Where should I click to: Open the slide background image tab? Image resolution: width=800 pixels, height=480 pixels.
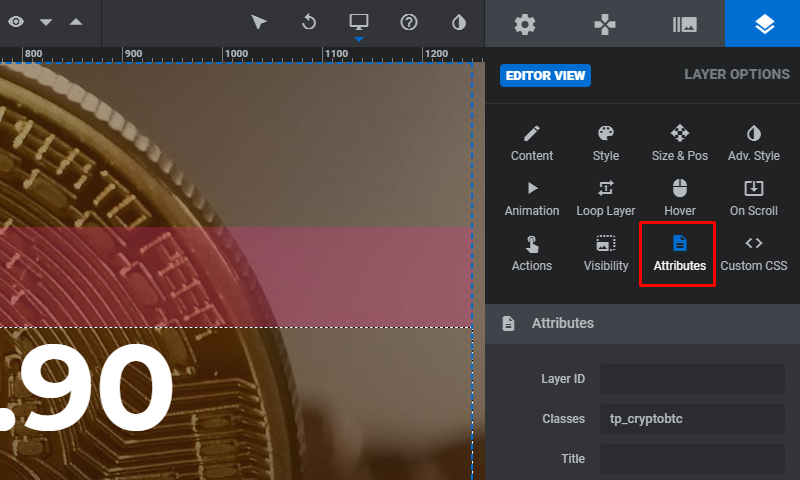point(685,24)
